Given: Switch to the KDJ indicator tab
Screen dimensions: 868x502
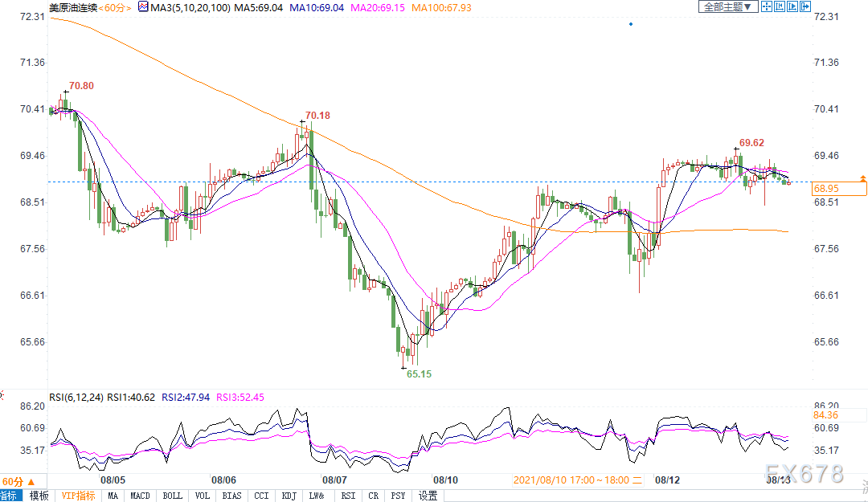Looking at the screenshot, I should (290, 496).
